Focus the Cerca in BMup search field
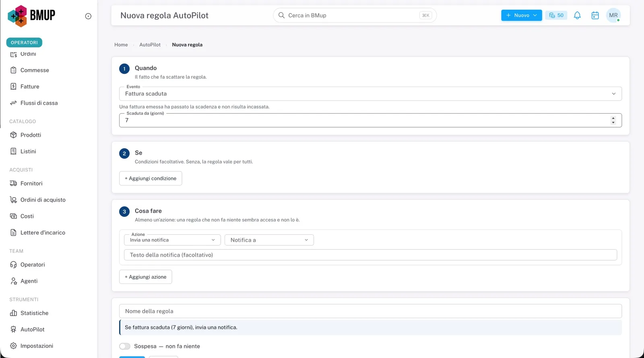644x358 pixels. (x=355, y=15)
